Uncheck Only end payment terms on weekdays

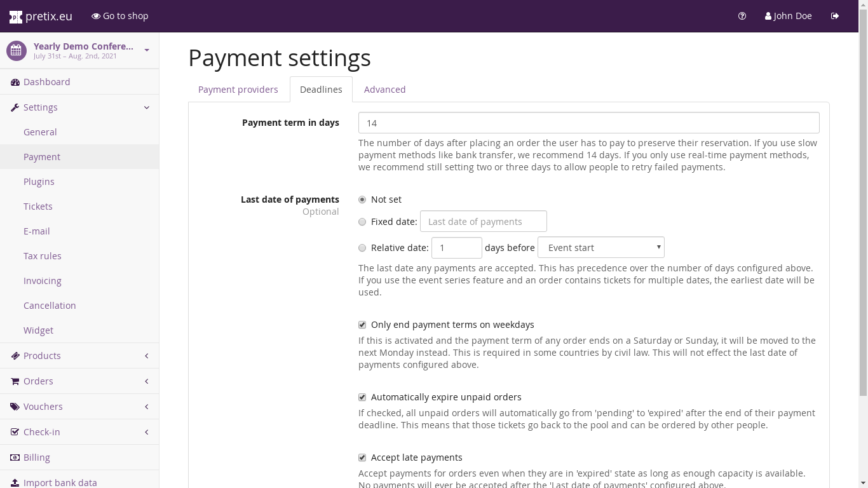point(362,325)
